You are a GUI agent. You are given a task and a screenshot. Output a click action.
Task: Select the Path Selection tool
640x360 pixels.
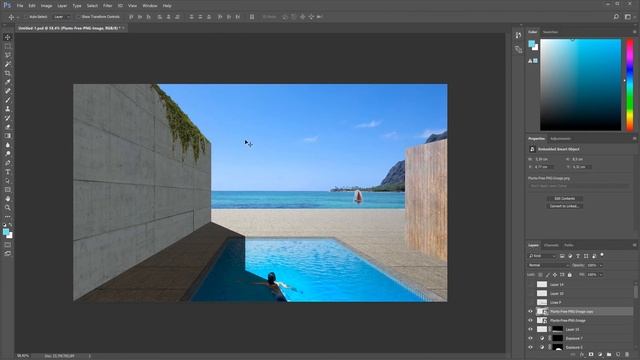8,181
